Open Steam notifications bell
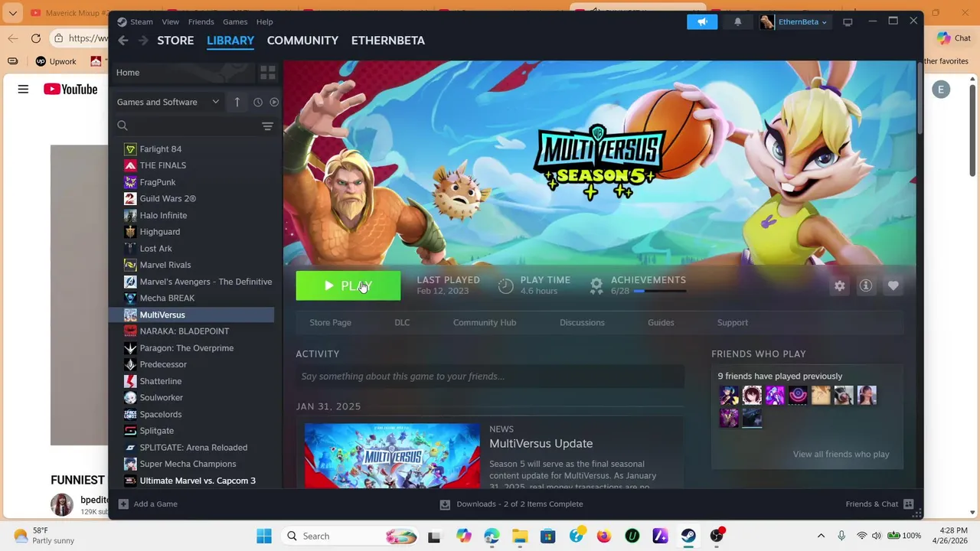 point(737,21)
